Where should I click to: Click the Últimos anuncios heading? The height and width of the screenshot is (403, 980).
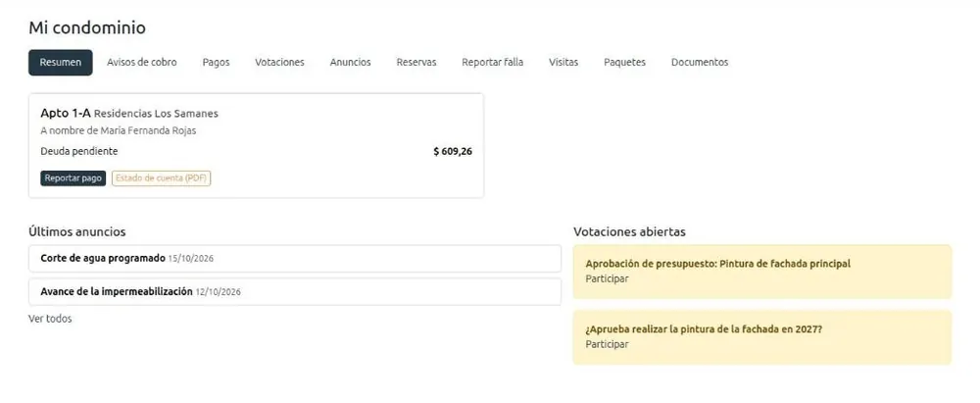click(x=76, y=232)
